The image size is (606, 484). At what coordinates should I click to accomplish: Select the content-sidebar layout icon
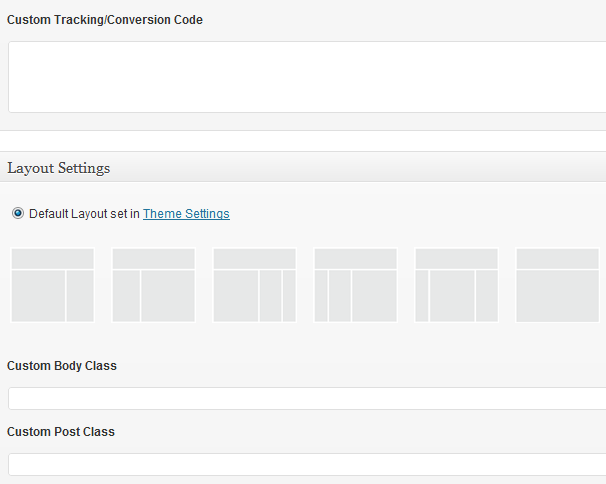(x=52, y=285)
